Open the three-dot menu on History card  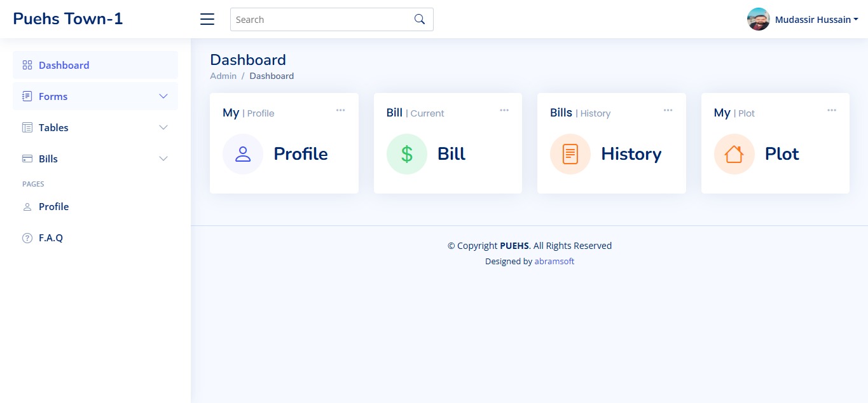point(668,110)
